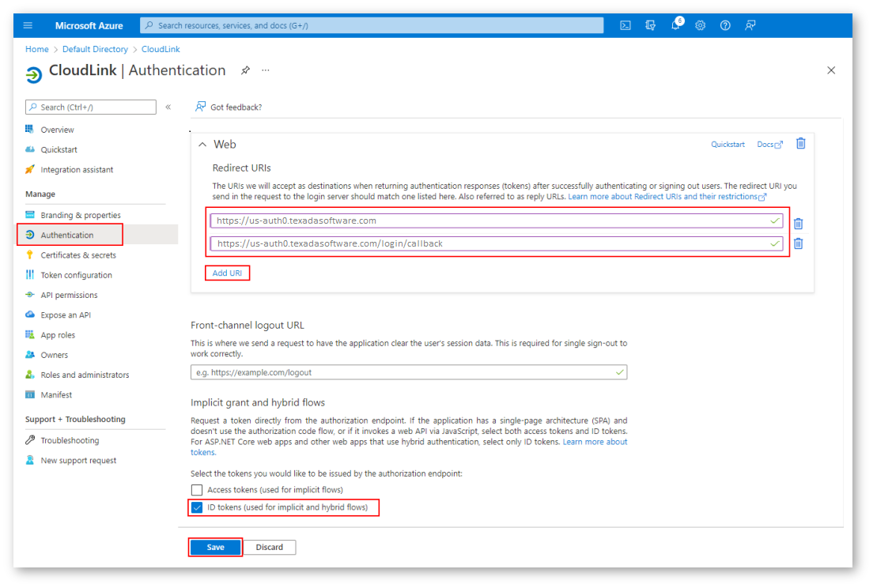Open New support request

tap(78, 461)
